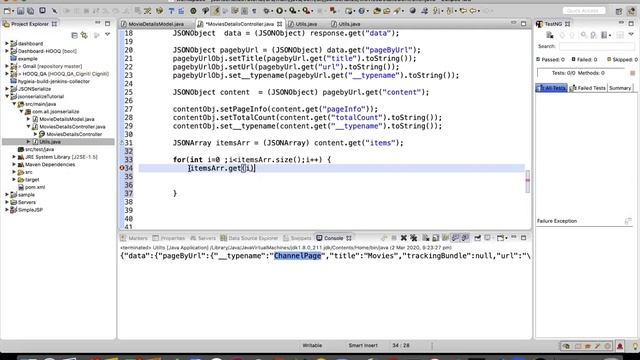Click the Run External Tools icon
This screenshot has height=360, width=640.
[306, 11]
